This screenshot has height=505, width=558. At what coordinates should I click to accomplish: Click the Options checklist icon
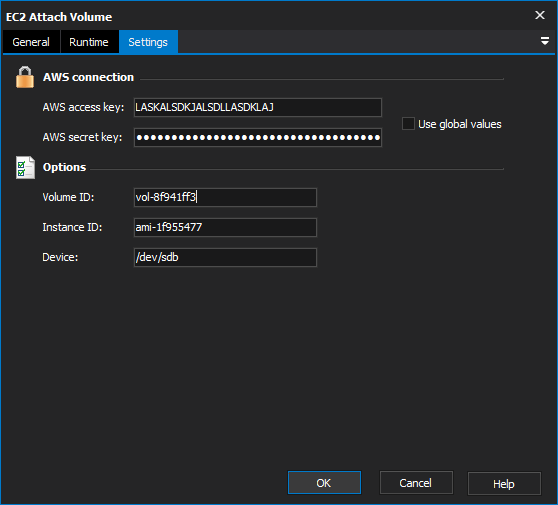pos(25,167)
